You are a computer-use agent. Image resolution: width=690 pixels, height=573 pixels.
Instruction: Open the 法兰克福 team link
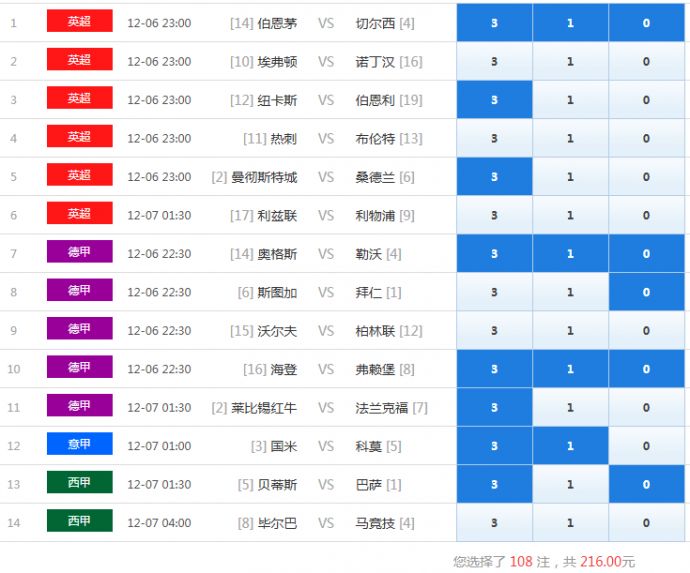point(382,408)
